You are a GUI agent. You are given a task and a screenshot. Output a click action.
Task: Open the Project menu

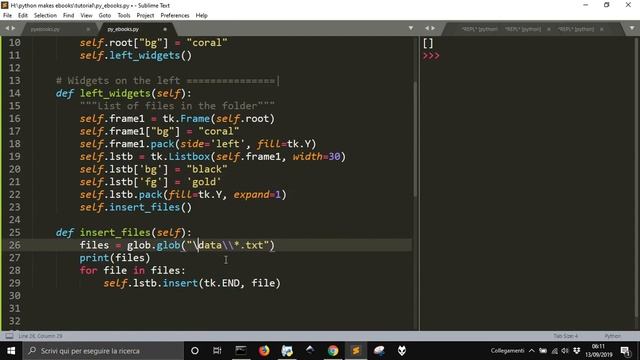pos(145,16)
